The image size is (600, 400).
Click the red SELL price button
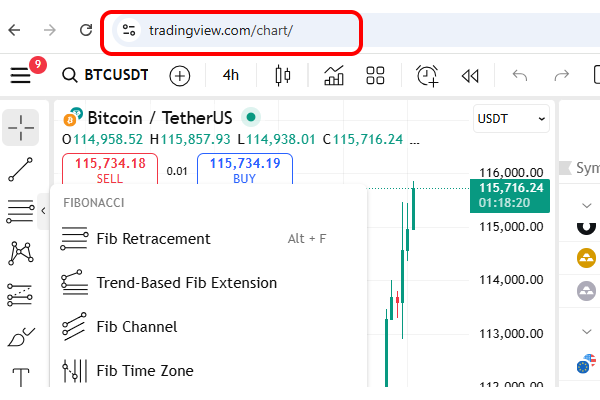pyautogui.click(x=110, y=170)
